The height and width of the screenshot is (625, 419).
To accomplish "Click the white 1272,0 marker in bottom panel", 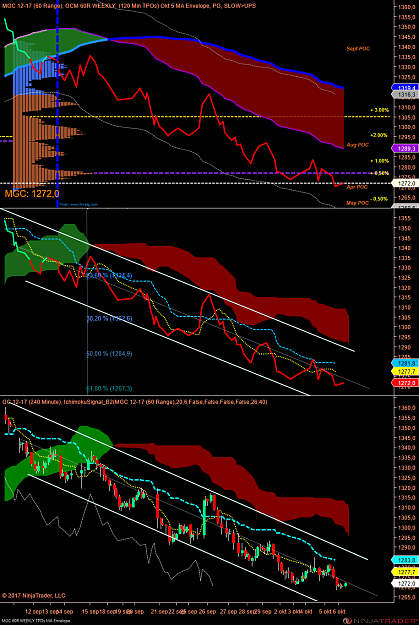I will tap(405, 583).
